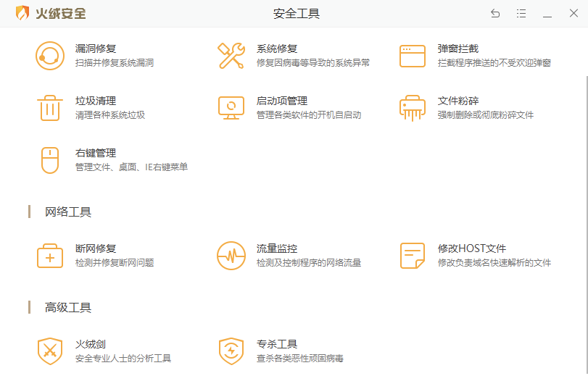Click the 安全工具 window title
The image size is (588, 389).
click(297, 14)
